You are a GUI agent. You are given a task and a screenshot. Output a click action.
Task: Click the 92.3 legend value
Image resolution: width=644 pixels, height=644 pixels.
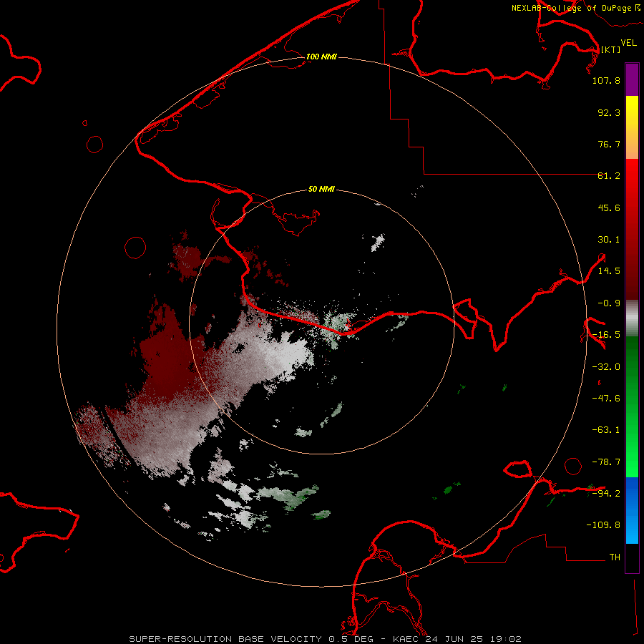609,112
